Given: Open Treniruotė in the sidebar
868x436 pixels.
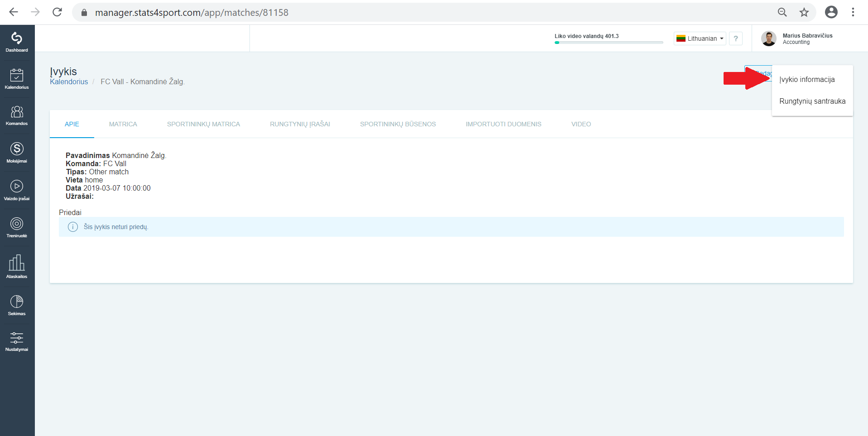Looking at the screenshot, I should (17, 227).
